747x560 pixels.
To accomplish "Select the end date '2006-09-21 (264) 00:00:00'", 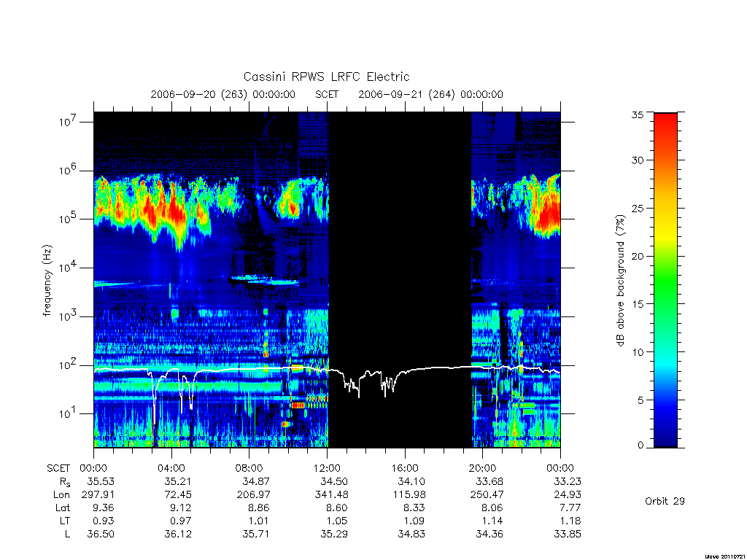I will (x=430, y=94).
